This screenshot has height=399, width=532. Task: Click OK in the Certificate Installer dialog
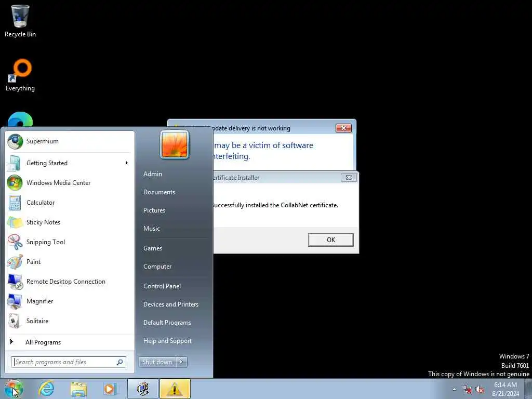tap(331, 240)
